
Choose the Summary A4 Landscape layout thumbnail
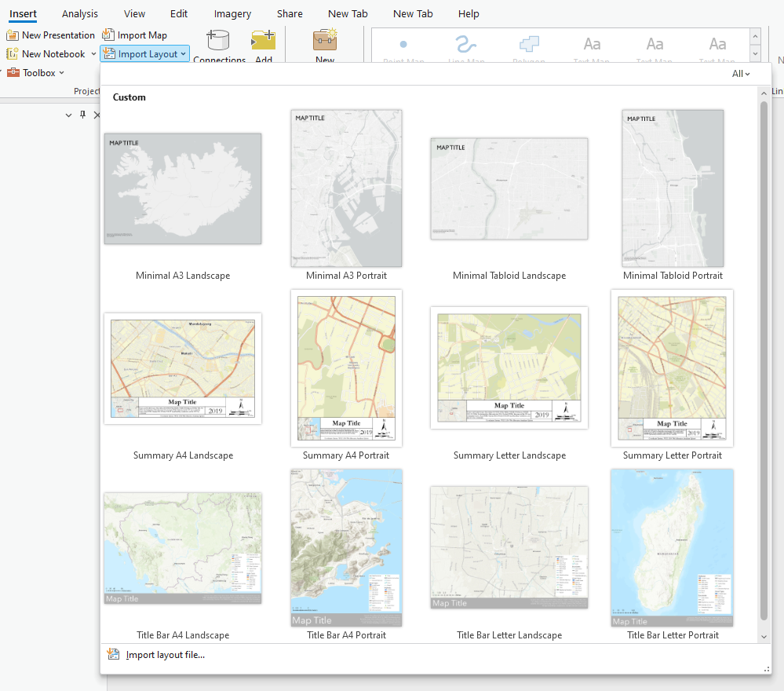183,367
